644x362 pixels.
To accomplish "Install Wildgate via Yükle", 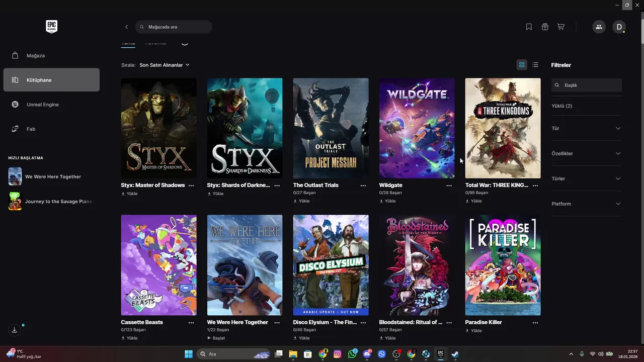I will point(387,201).
